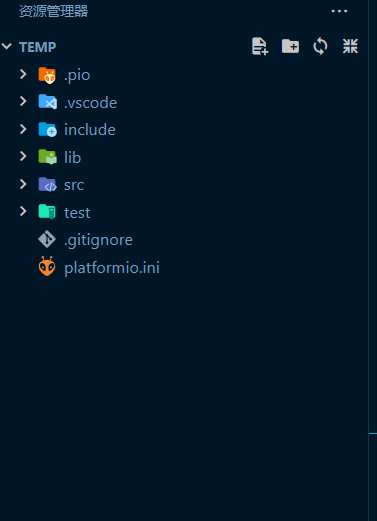This screenshot has height=521, width=377.
Task: Collapse the TEMP root section chevron
Action: (x=7, y=46)
